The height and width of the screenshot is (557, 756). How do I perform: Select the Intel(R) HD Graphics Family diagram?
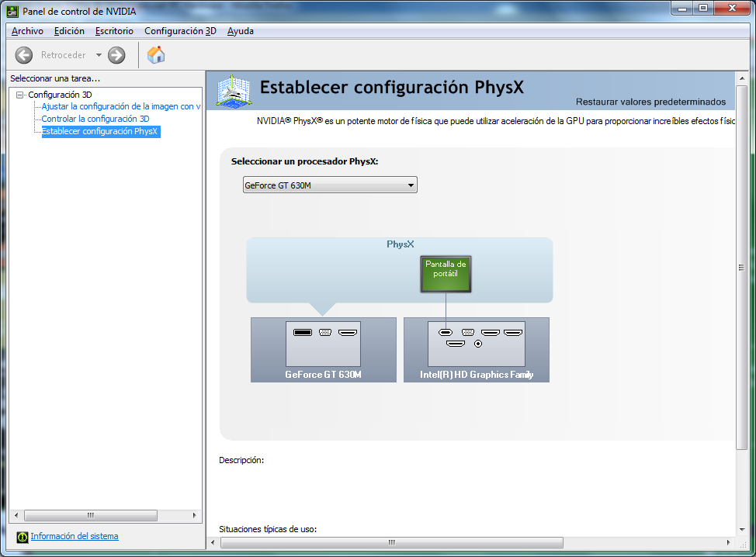pos(477,350)
